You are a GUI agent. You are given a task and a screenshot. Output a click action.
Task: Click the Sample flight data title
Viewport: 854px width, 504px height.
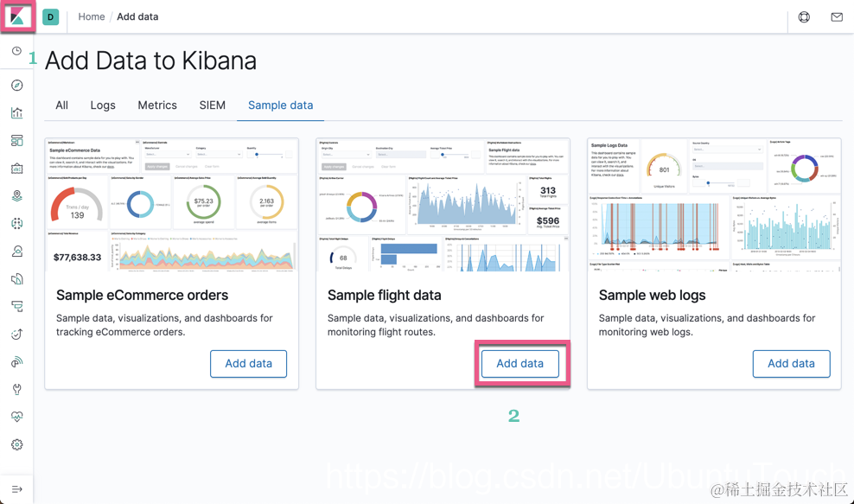(385, 296)
